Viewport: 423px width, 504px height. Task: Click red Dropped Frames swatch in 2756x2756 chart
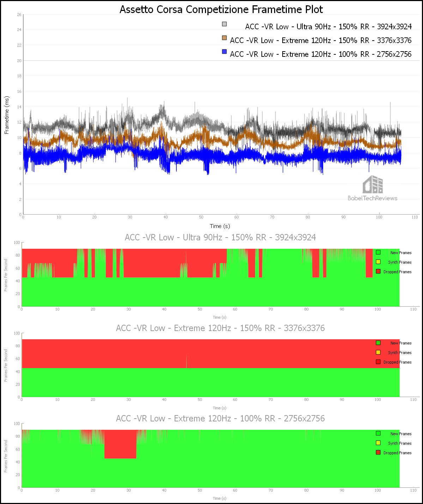point(378,452)
